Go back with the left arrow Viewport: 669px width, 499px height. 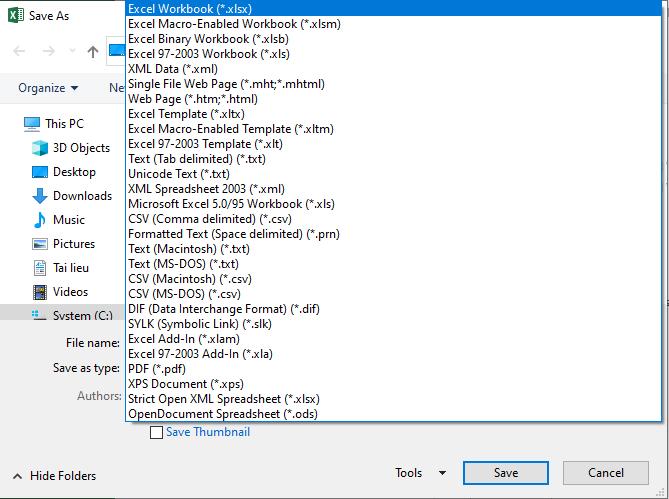19,52
